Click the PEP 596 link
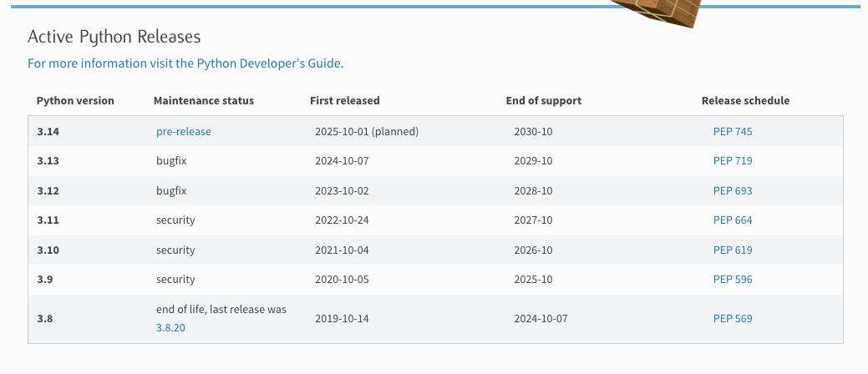 (x=733, y=279)
